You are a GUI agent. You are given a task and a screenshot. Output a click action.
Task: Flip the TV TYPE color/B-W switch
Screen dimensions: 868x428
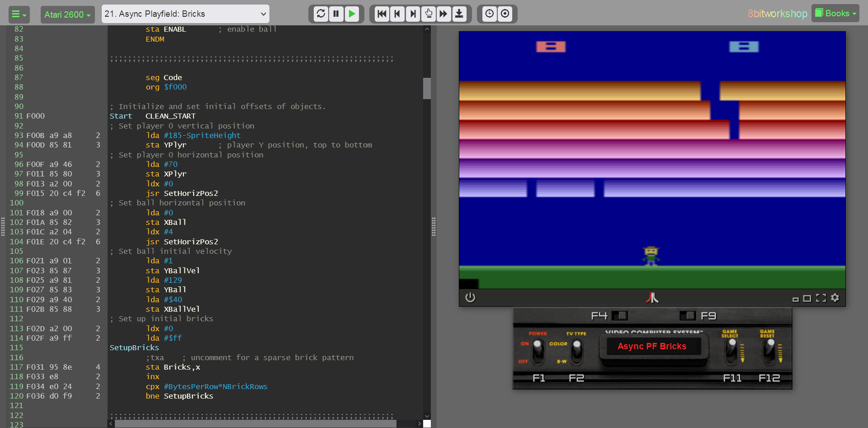[x=577, y=352]
